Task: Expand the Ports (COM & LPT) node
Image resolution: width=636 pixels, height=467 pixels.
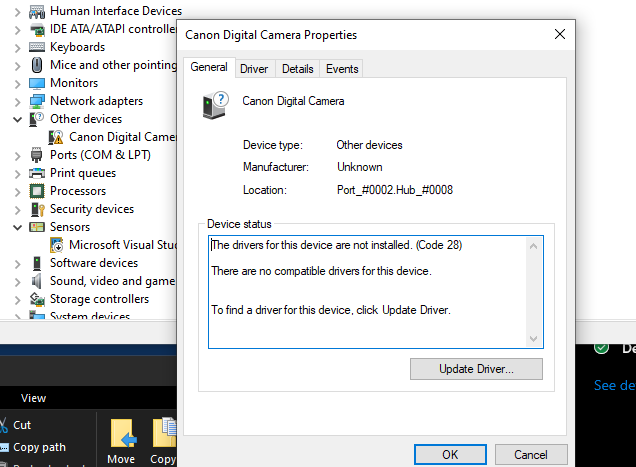Action: point(18,155)
